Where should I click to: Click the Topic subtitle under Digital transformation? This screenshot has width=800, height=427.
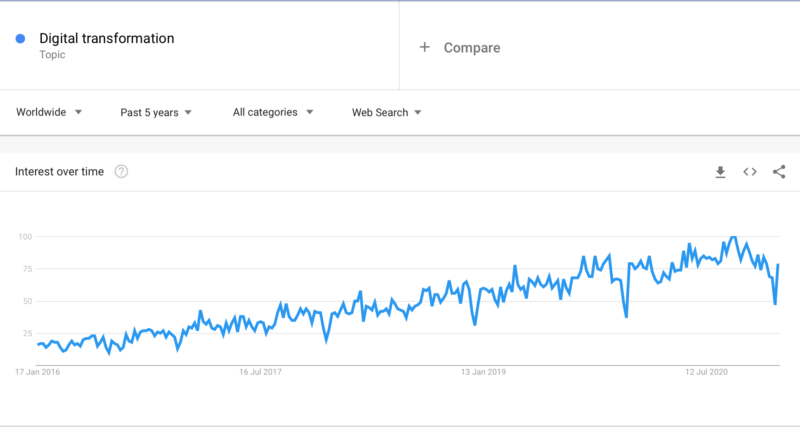tap(53, 55)
